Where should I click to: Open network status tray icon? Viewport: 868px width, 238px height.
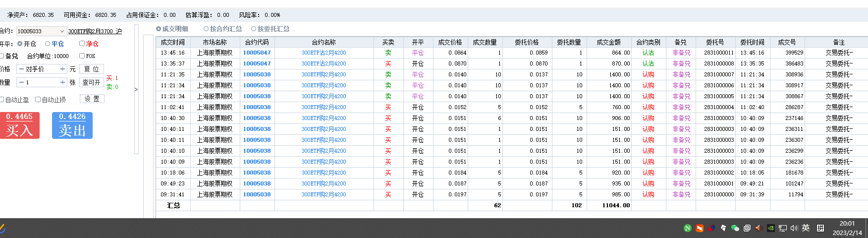(x=782, y=228)
